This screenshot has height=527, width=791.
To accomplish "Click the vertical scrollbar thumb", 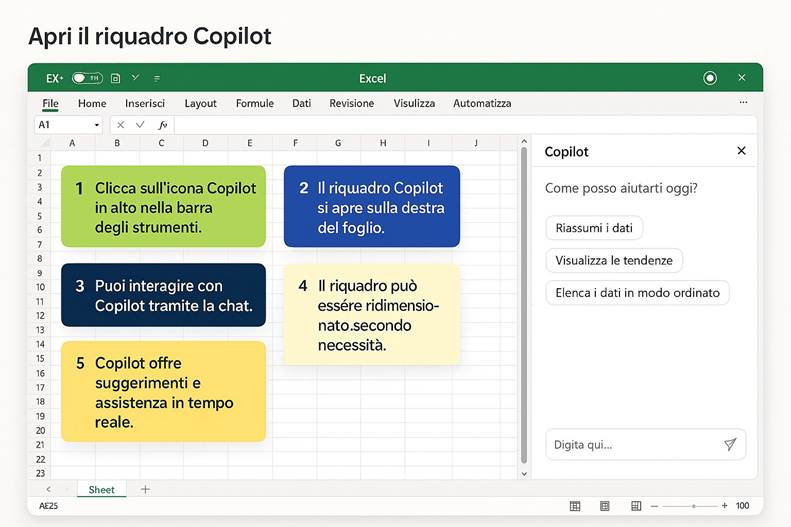I will pos(524,305).
